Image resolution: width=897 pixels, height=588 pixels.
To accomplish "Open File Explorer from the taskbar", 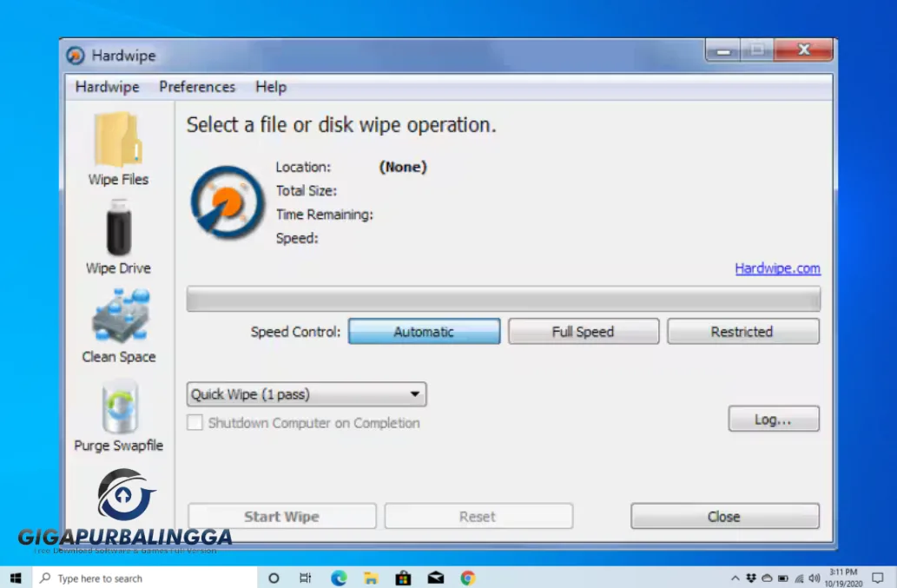I will 371,578.
